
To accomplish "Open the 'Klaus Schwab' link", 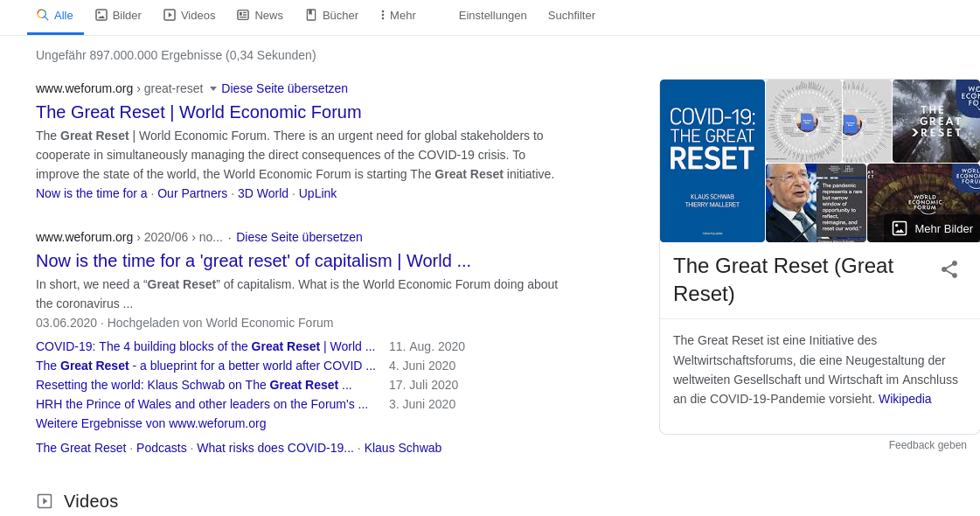I will coord(403,449).
